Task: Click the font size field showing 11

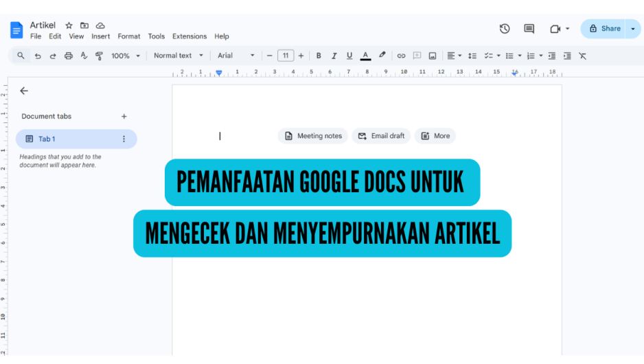Action: 286,56
